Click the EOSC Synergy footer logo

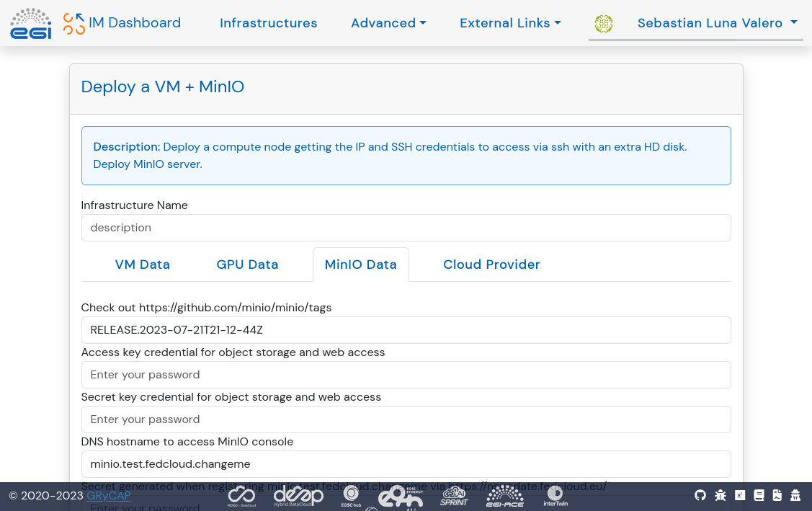401,497
